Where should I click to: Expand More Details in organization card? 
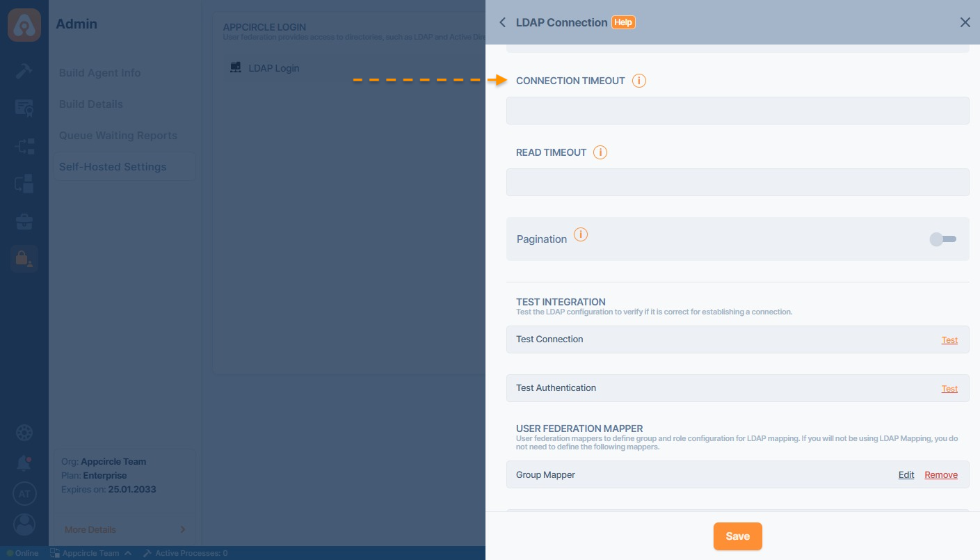pos(124,529)
